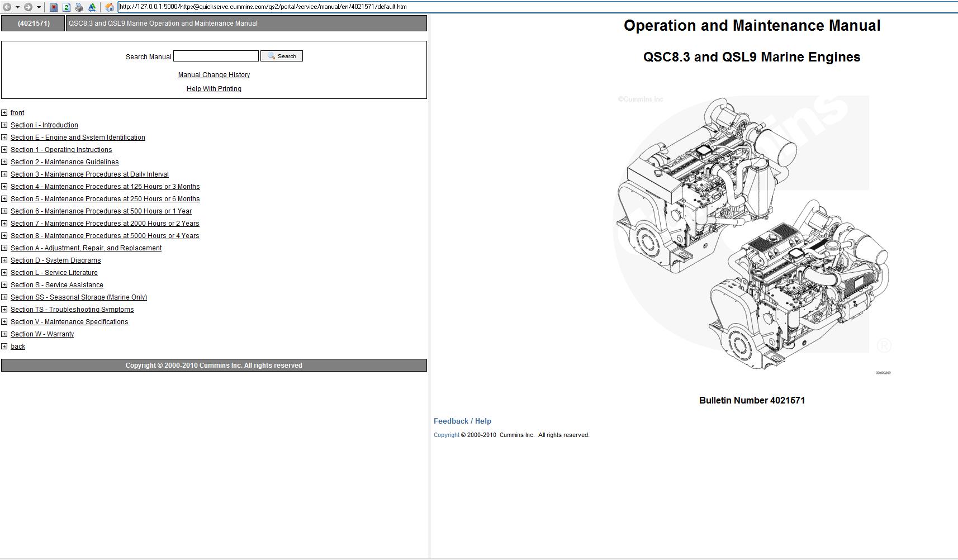Click the text size (A) toolbar icon
958x560 pixels.
tap(92, 7)
